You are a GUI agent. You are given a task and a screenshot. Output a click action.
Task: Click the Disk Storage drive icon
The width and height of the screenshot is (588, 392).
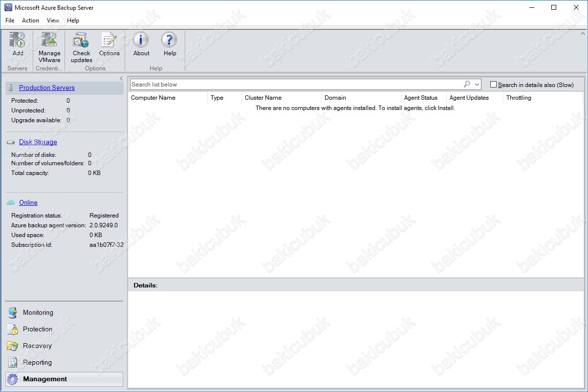11,142
